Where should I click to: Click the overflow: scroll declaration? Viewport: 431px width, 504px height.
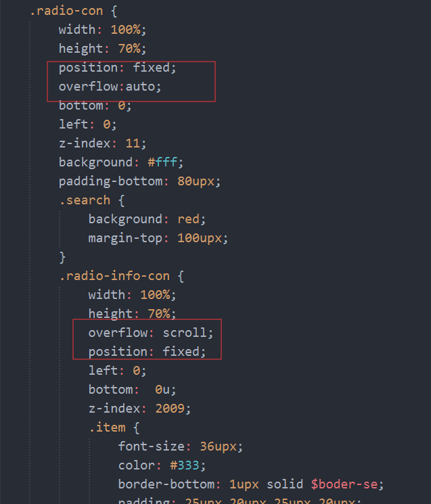coord(151,332)
